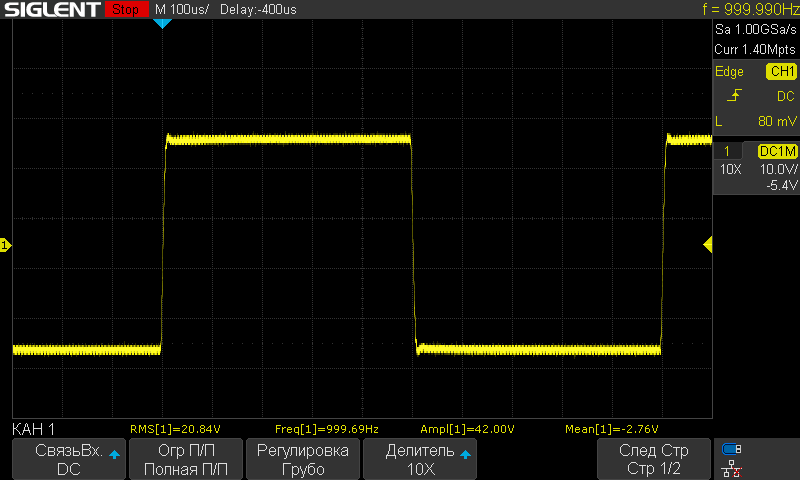Open the Делитель 10X probe menu
The height and width of the screenshot is (480, 800).
(420, 459)
